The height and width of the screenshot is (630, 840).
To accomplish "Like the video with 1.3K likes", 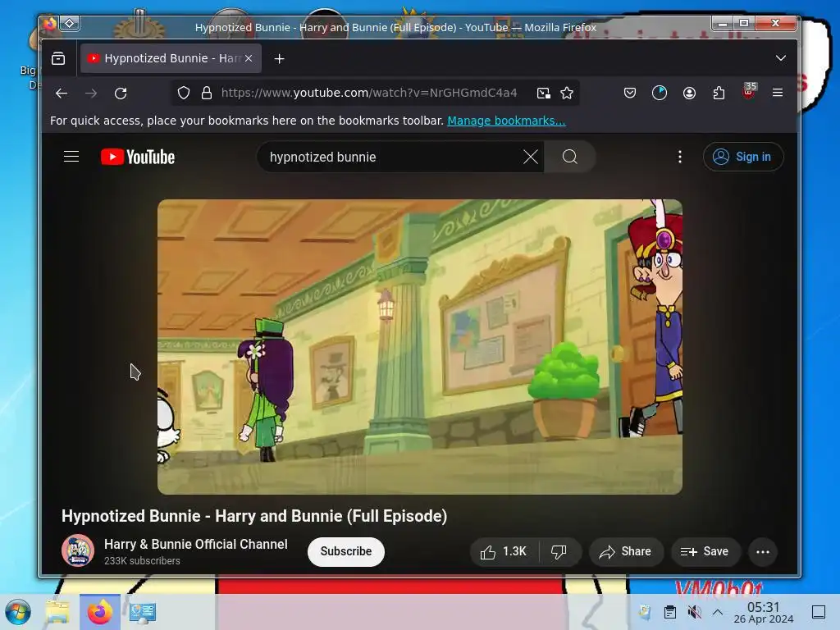I will (504, 551).
